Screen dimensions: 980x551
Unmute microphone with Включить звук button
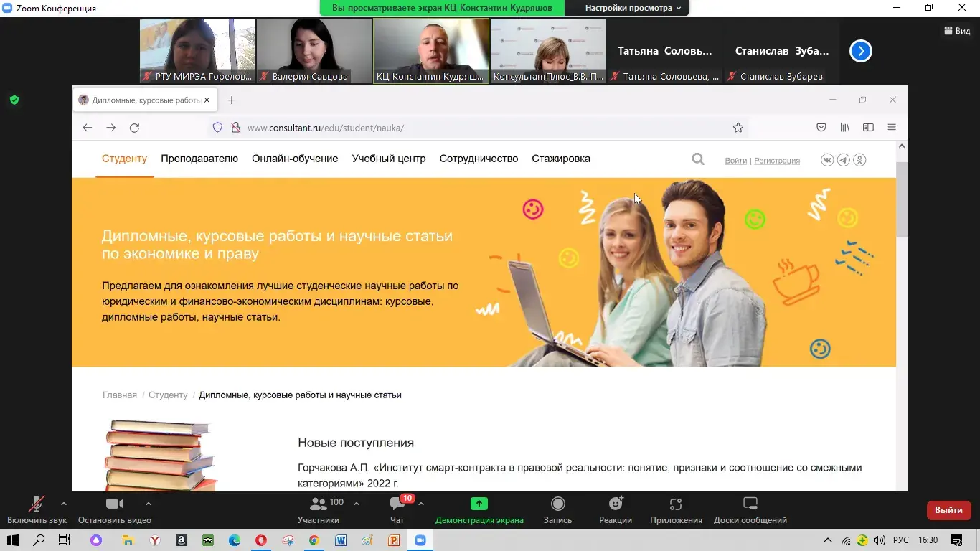tap(37, 510)
